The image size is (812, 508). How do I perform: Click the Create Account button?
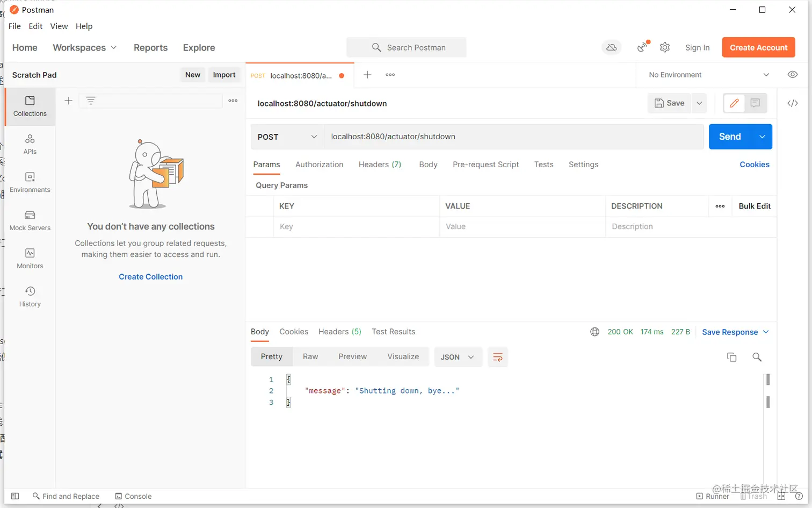[758, 47]
